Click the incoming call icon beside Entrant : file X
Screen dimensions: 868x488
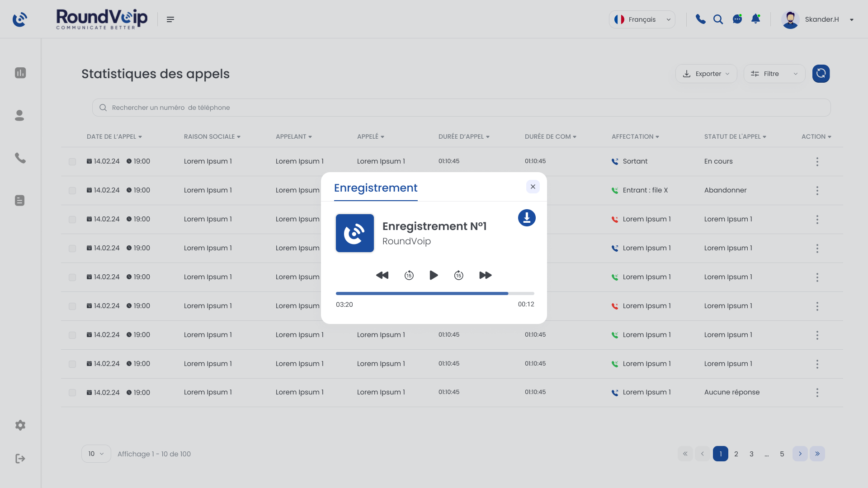[x=615, y=190]
